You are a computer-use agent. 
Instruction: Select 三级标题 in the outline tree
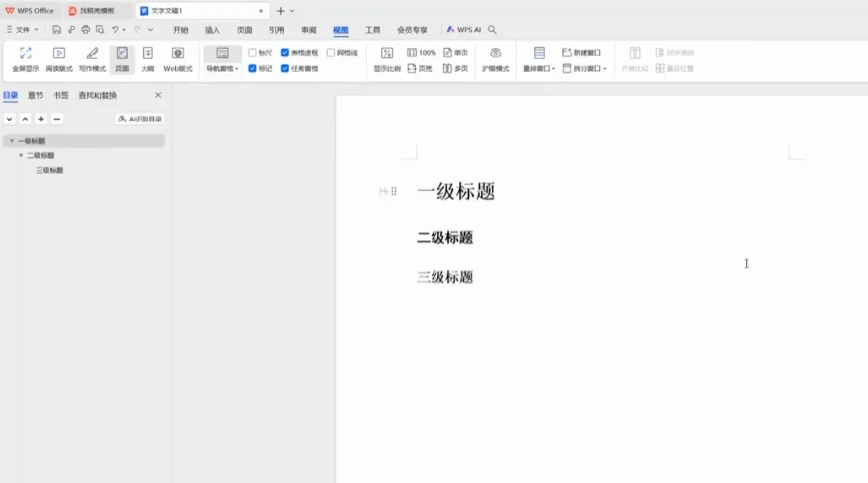tap(50, 171)
